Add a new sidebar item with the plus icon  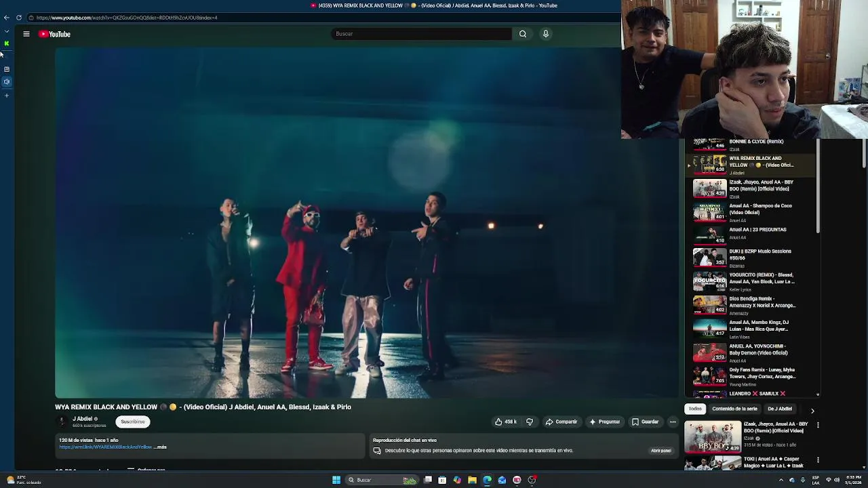click(x=7, y=96)
